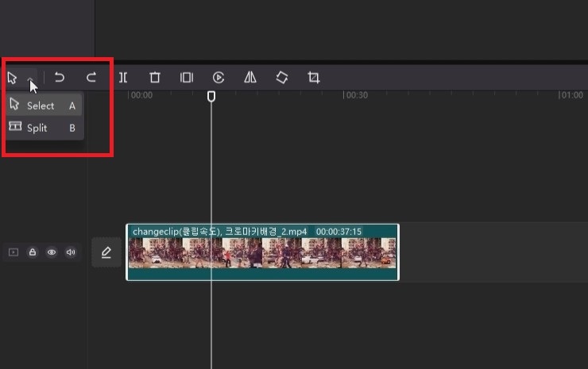The image size is (588, 369).
Task: Hide the track with eye icon
Action: point(52,252)
